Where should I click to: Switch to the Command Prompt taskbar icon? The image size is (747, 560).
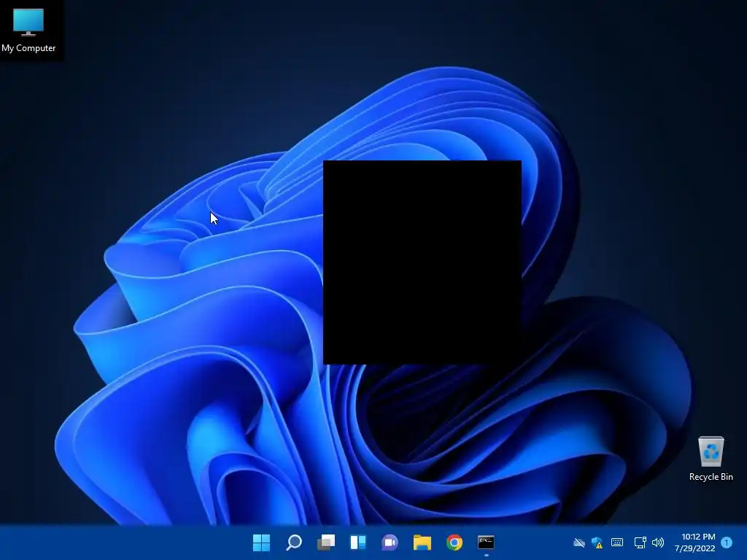487,542
